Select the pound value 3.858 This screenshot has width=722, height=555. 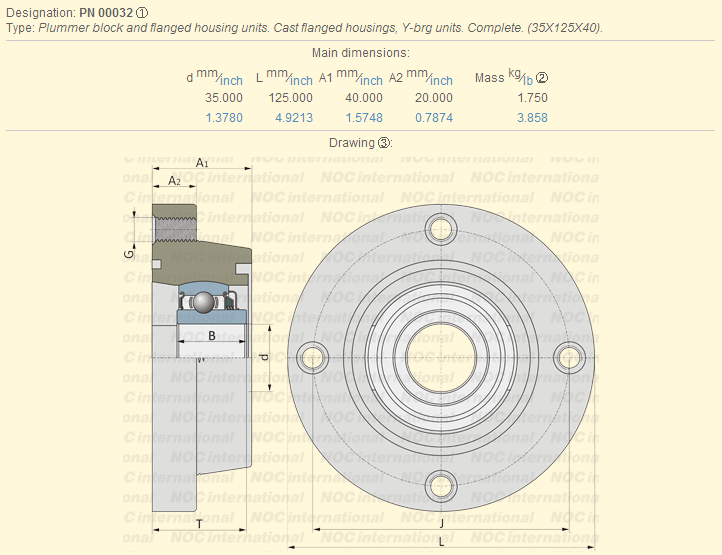click(x=532, y=118)
